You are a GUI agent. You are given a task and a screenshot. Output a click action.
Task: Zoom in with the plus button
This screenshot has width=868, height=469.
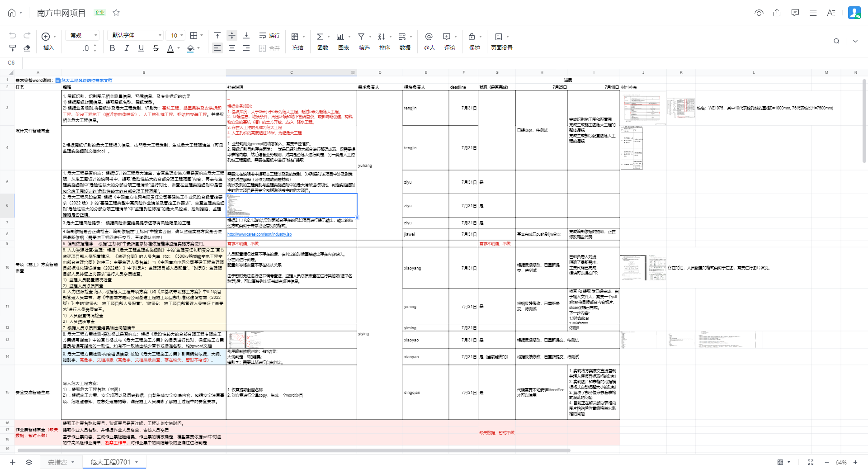click(855, 462)
